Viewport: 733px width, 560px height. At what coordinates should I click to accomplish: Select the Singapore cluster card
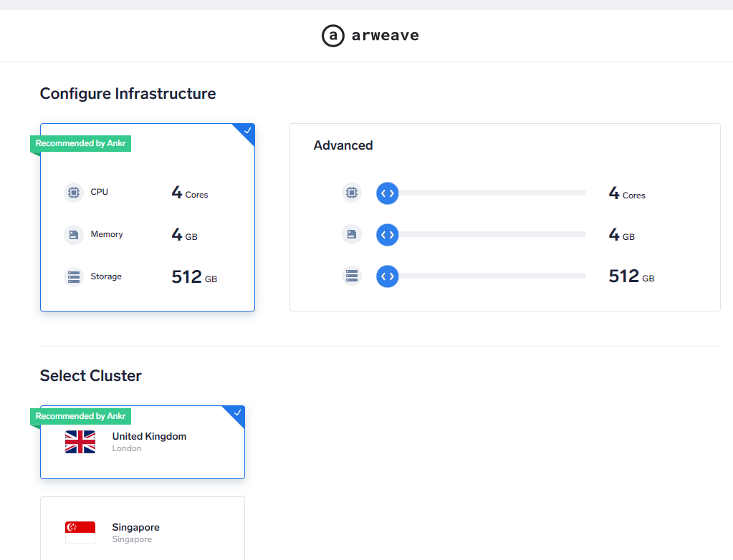(143, 528)
